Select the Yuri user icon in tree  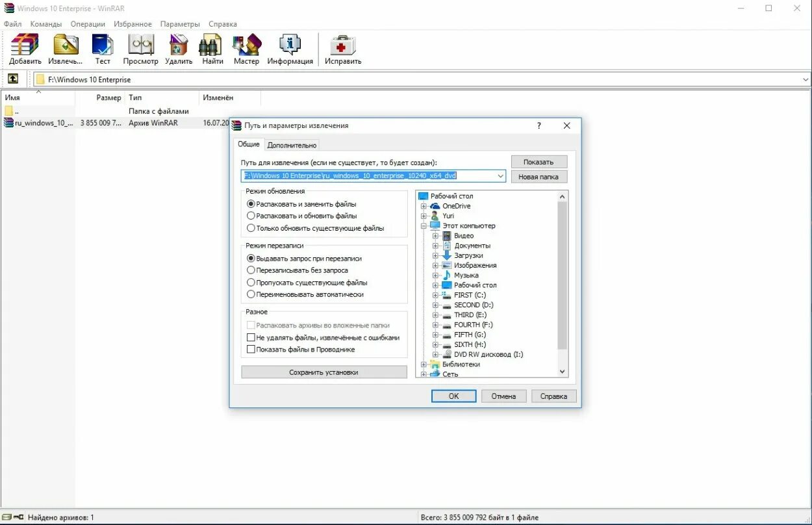[x=435, y=216]
